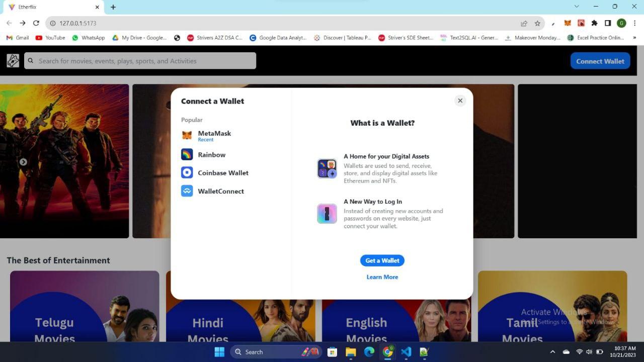Open the Chrome three-dot menu
The height and width of the screenshot is (362, 644).
[635, 23]
